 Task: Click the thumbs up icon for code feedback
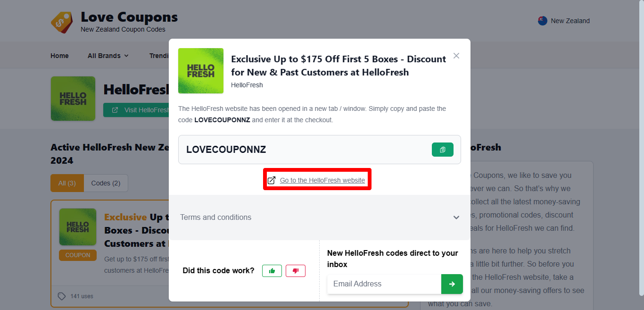pyautogui.click(x=272, y=271)
